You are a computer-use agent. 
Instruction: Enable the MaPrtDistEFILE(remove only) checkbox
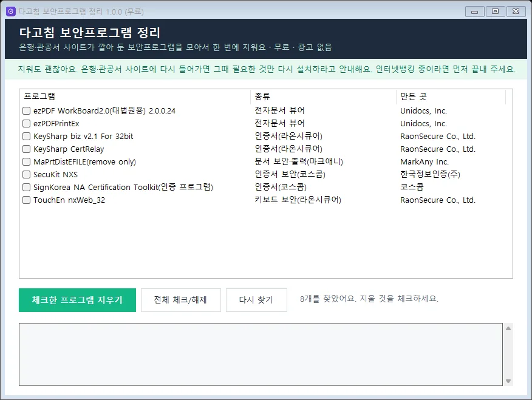click(26, 161)
